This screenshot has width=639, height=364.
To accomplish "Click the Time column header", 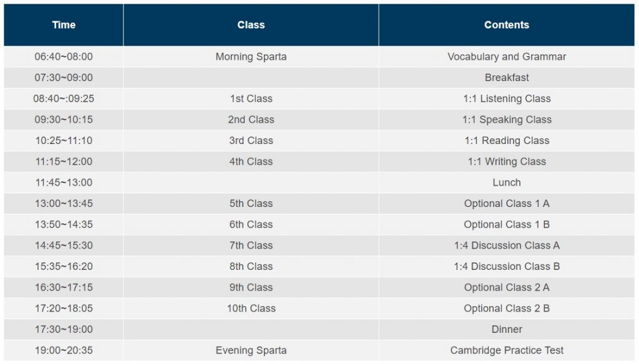I will (64, 25).
